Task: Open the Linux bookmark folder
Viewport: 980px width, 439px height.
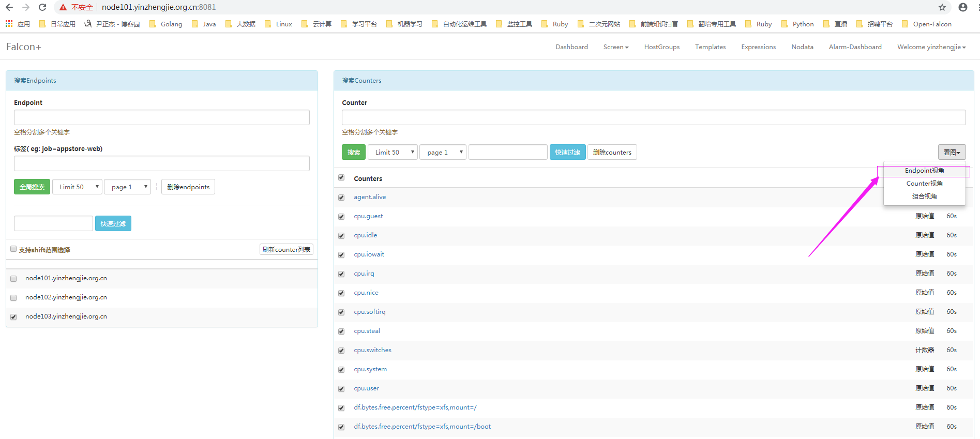Action: click(x=278, y=24)
